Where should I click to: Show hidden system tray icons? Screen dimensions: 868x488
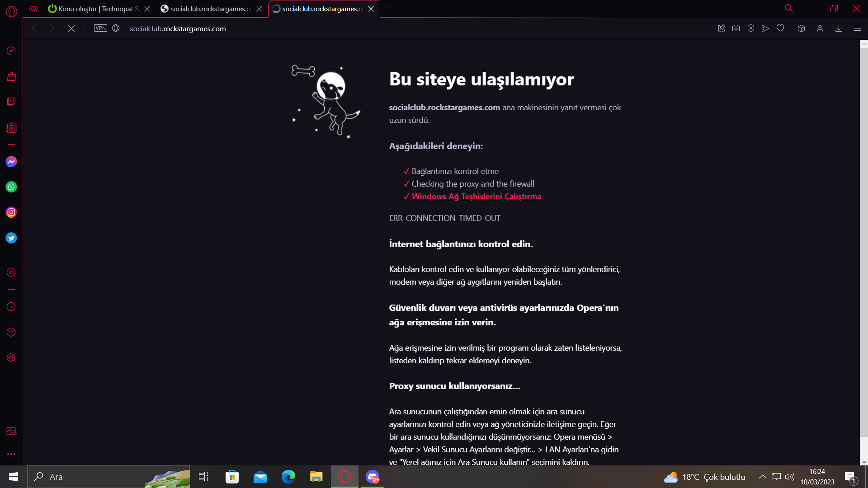tap(762, 477)
